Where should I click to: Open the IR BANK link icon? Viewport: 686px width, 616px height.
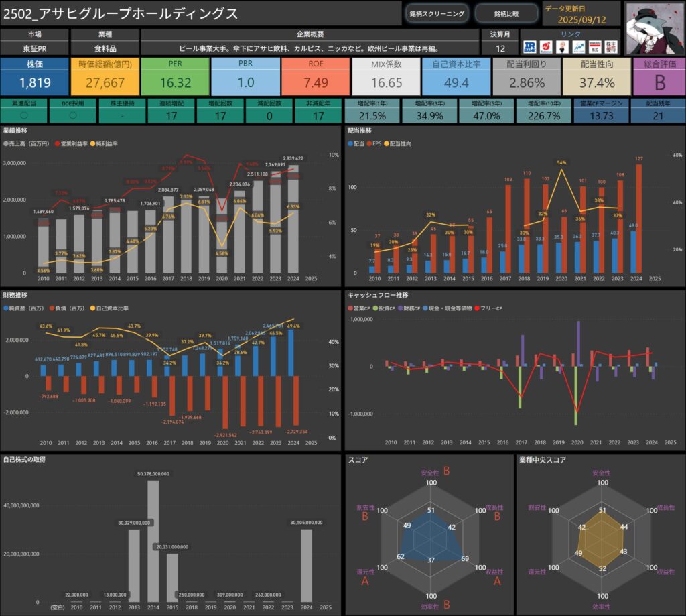529,47
